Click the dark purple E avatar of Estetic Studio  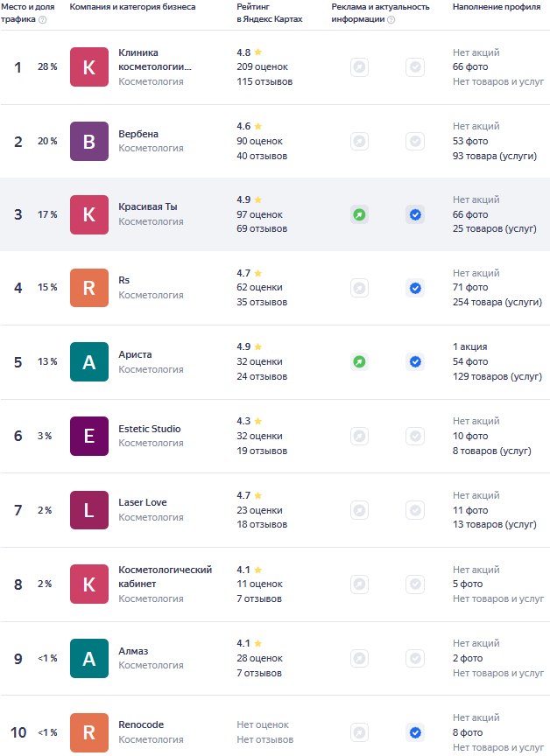click(x=89, y=436)
